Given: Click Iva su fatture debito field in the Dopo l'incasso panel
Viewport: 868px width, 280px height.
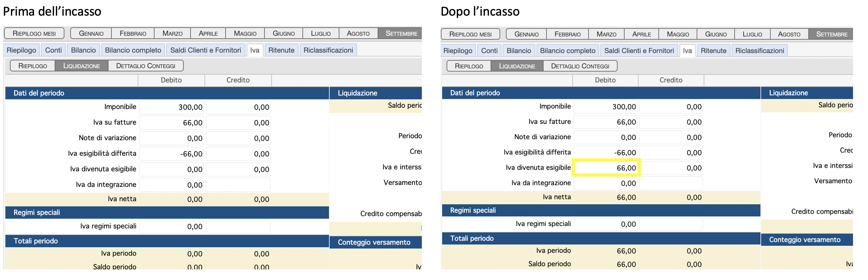Looking at the screenshot, I should (606, 122).
